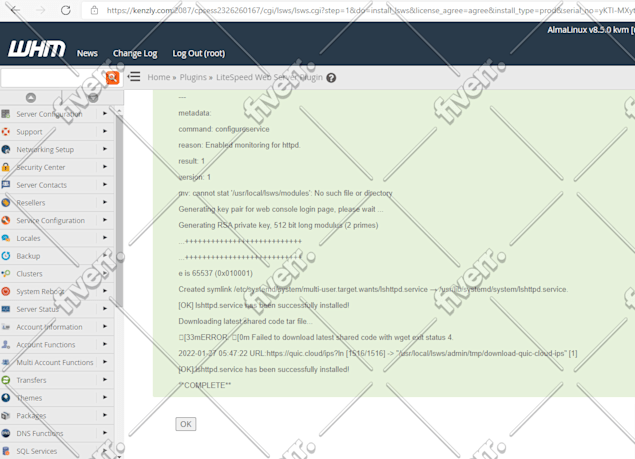Viewport: 635px width, 459px height.
Task: Open the Packages sidebar link
Action: pyautogui.click(x=31, y=416)
